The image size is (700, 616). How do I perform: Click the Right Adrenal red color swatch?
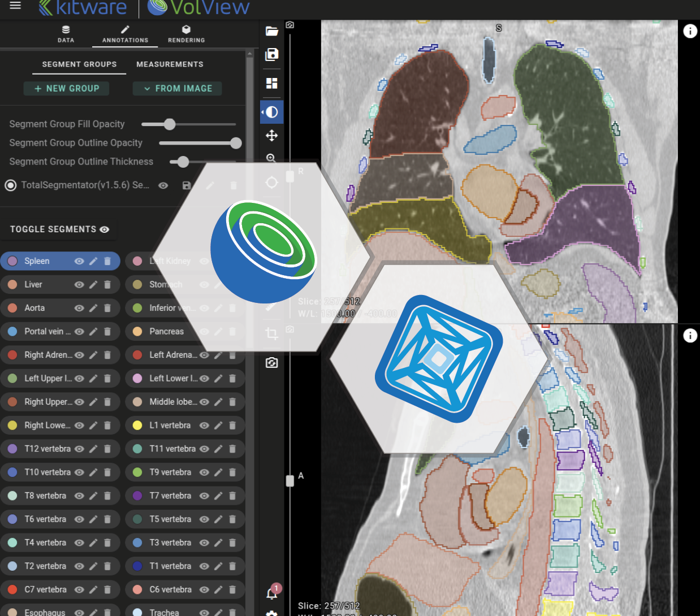(x=12, y=355)
